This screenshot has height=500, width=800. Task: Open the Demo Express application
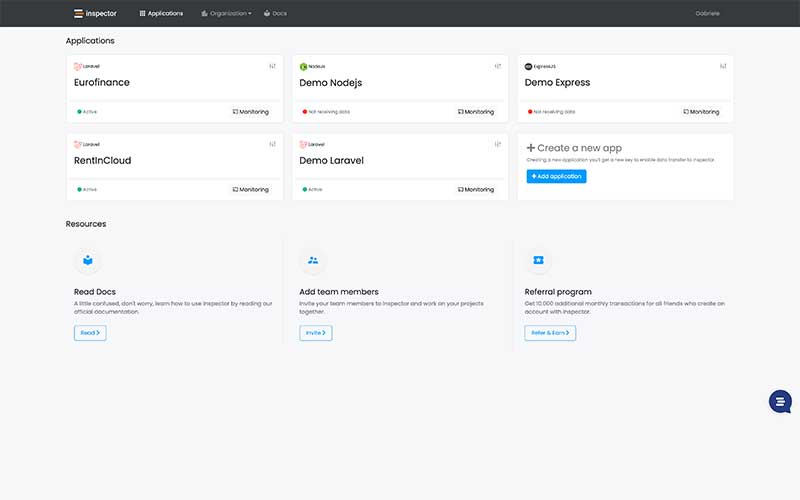point(557,83)
